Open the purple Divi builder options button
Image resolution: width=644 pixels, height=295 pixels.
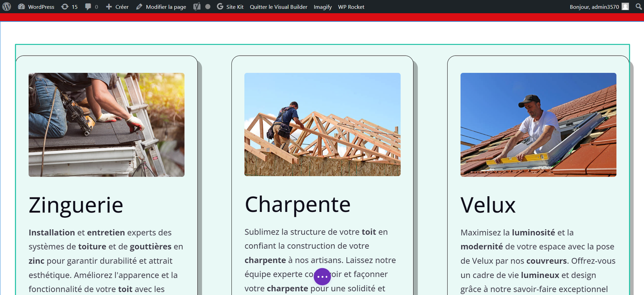pos(322,277)
